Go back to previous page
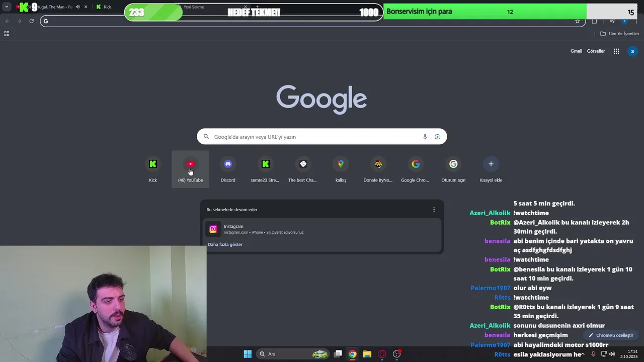644x362 pixels. pos(7,21)
